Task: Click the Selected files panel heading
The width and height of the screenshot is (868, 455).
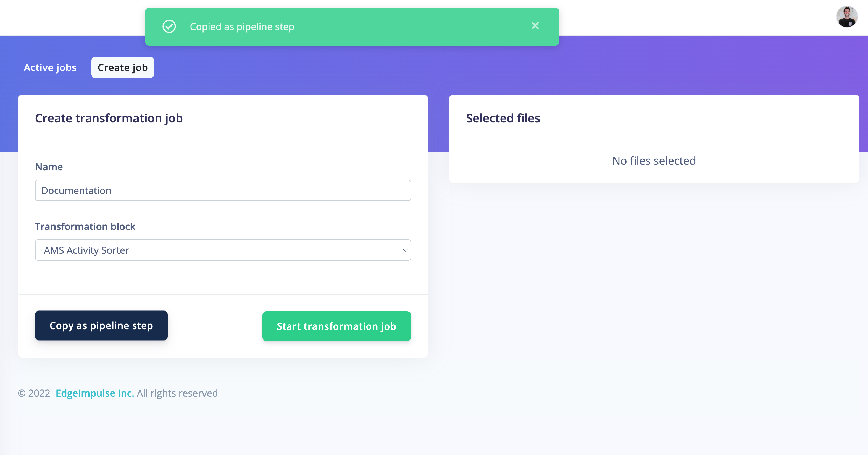Action: click(503, 118)
